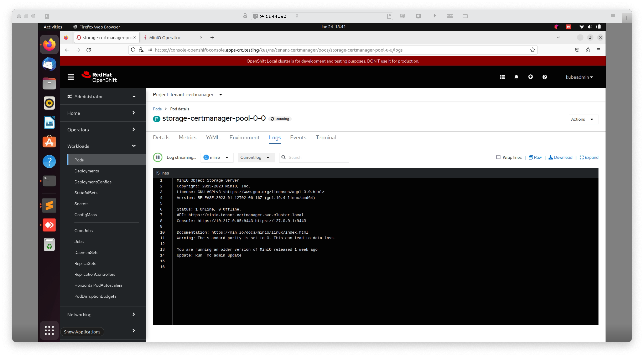Open the kubeadmin user menu
This screenshot has width=644, height=357.
coord(579,77)
